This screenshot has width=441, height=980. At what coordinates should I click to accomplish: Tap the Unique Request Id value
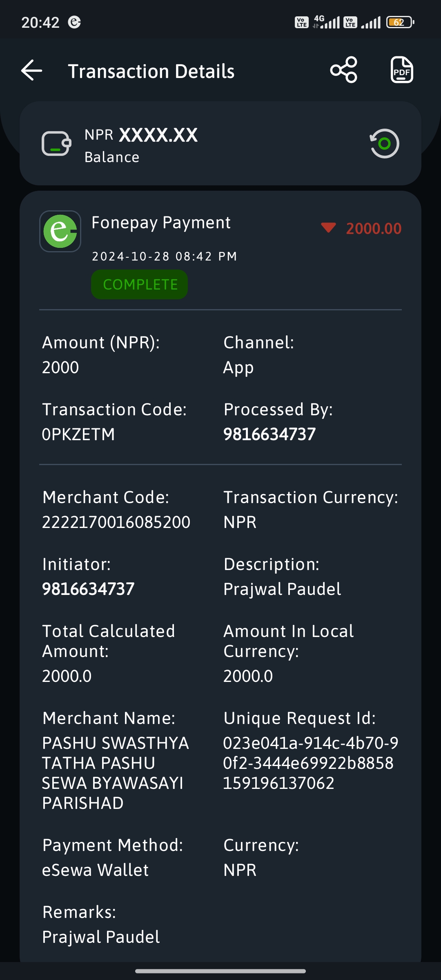(311, 763)
